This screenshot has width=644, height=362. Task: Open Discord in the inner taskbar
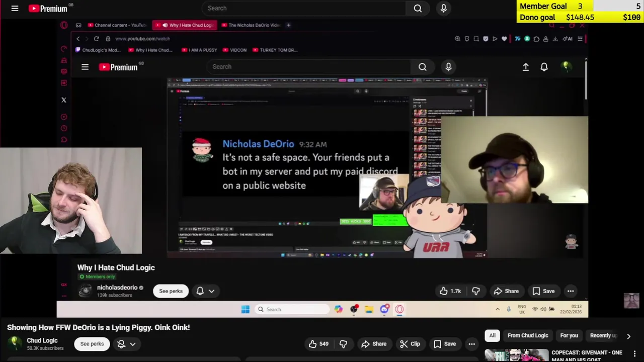click(x=384, y=309)
